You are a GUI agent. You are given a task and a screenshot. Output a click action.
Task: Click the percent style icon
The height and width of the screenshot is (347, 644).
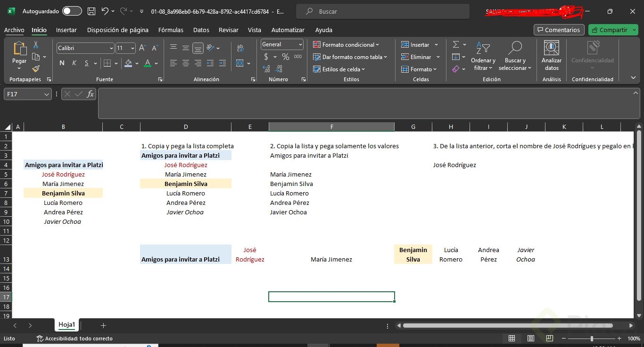point(285,57)
